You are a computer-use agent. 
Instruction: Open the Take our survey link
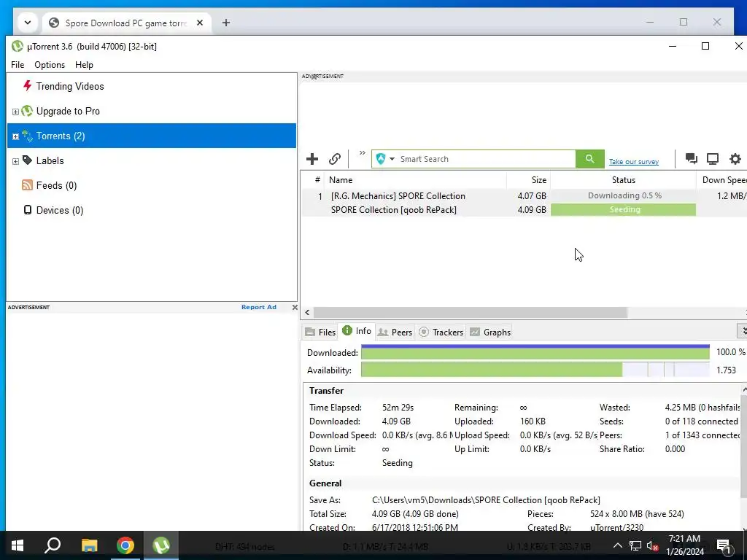pos(634,162)
